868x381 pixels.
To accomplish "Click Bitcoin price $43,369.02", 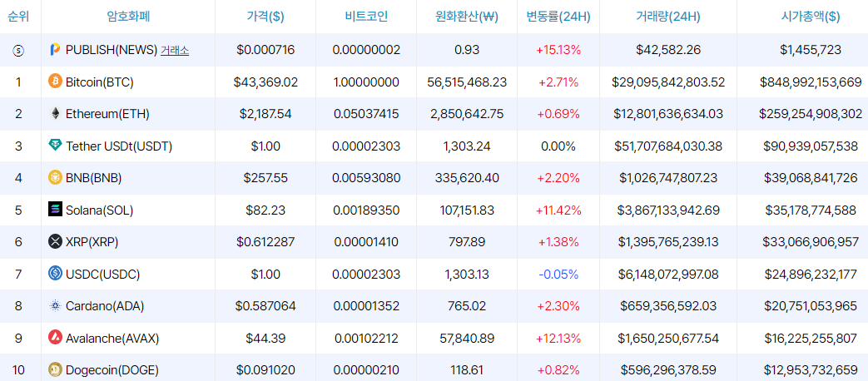I will 265,82.
